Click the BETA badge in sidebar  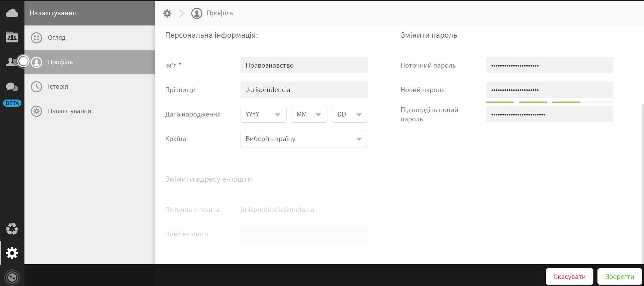(x=12, y=103)
